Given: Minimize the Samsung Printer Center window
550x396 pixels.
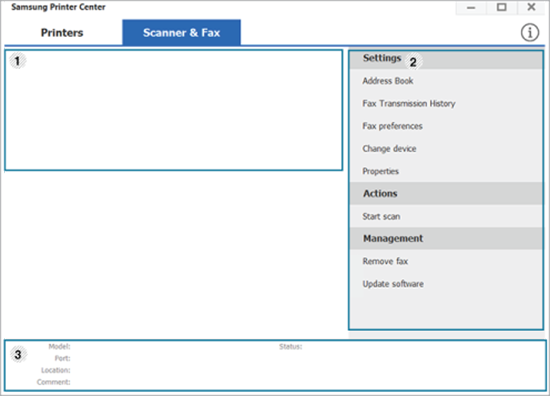Looking at the screenshot, I should pyautogui.click(x=471, y=7).
